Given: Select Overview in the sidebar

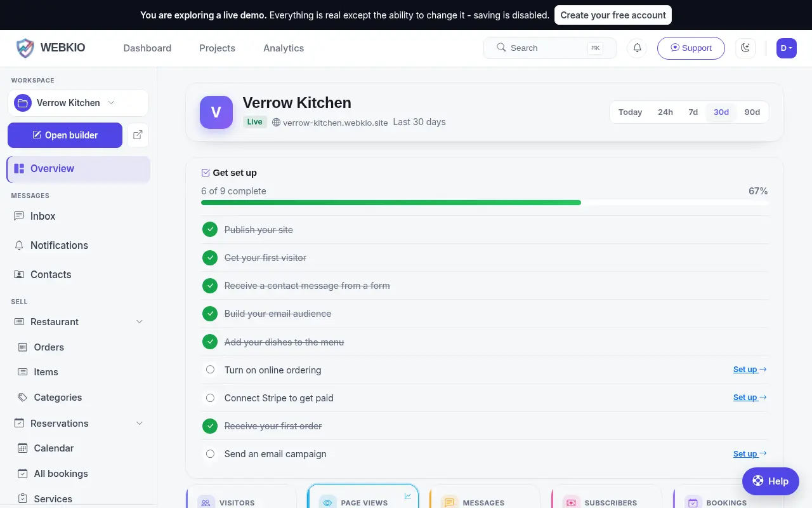Looking at the screenshot, I should point(79,169).
